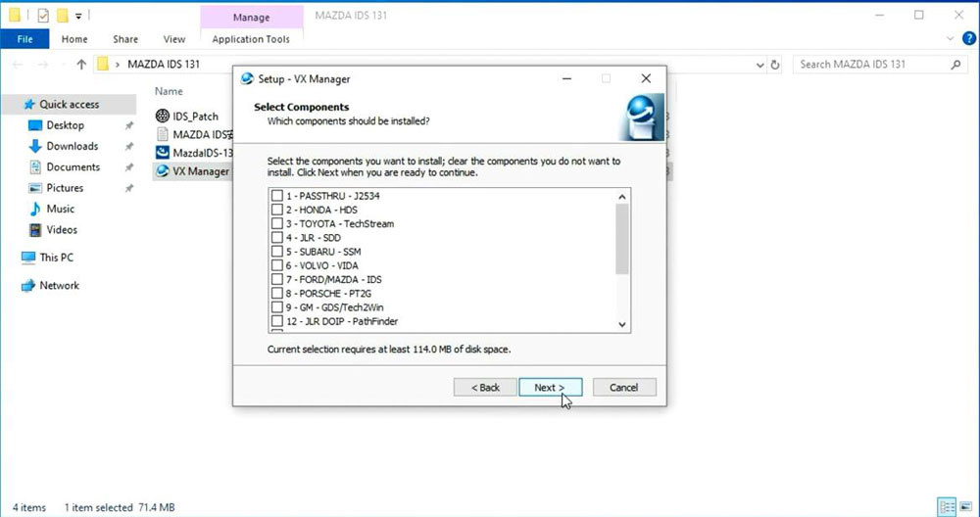980x517 pixels.
Task: Open Pictures in the navigation pane
Action: pyautogui.click(x=65, y=187)
